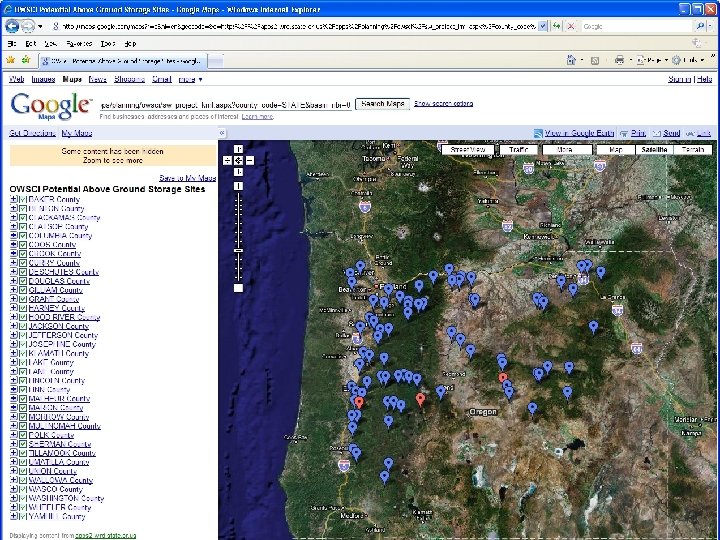This screenshot has height=540, width=720.
Task: Collapse the left panel arrow
Action: point(222,133)
